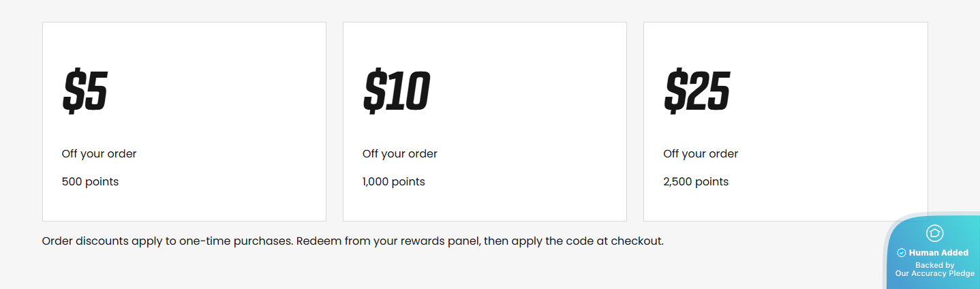Click the large $25 heading
The width and height of the screenshot is (980, 289).
(697, 91)
